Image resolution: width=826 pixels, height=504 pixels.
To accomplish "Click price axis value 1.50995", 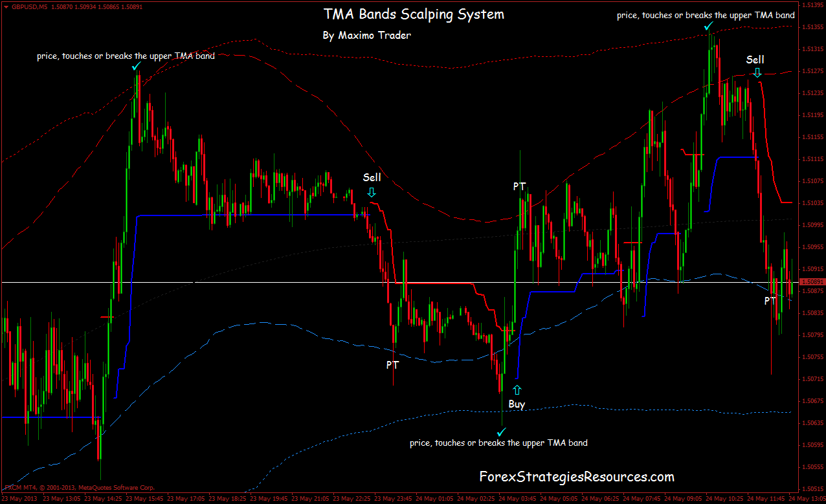I will point(812,225).
